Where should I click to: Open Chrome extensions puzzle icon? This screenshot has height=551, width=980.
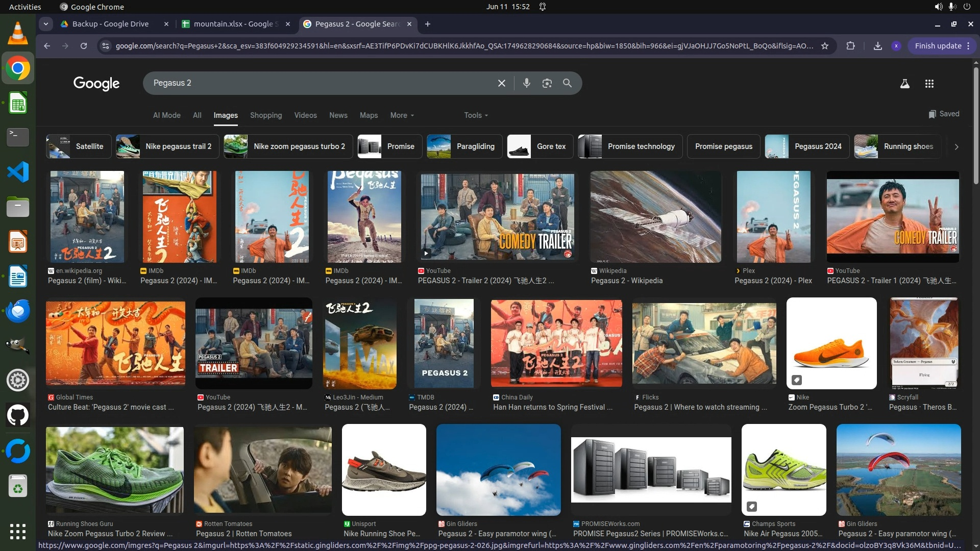point(850,46)
